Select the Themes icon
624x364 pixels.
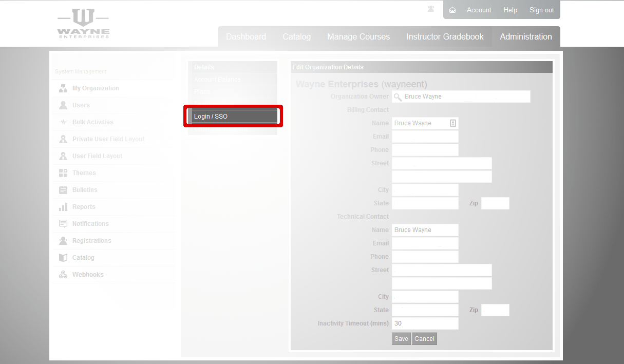[x=85, y=173]
